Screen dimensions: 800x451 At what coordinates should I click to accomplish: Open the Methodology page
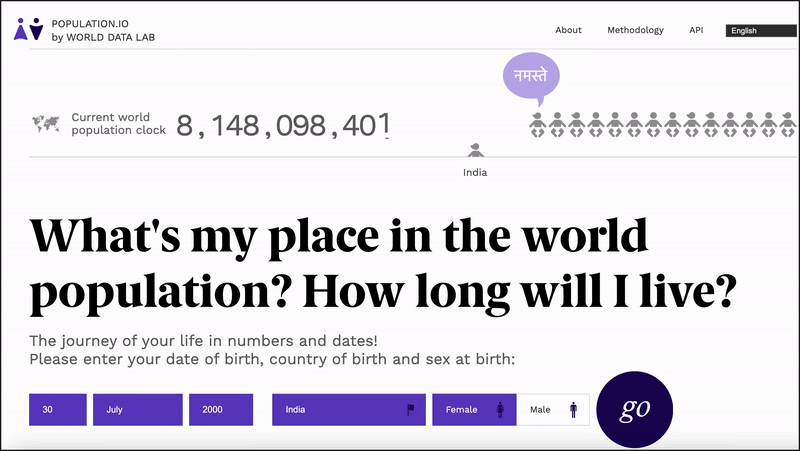(x=635, y=30)
